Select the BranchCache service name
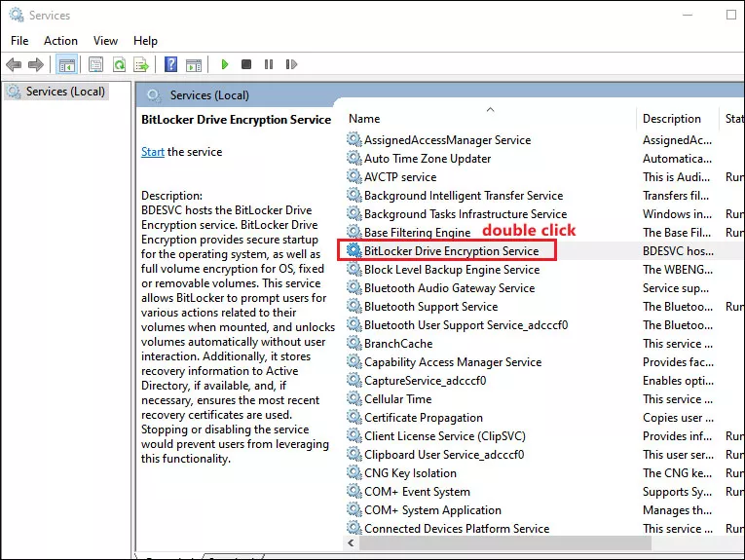Image resolution: width=745 pixels, height=560 pixels. [x=398, y=344]
